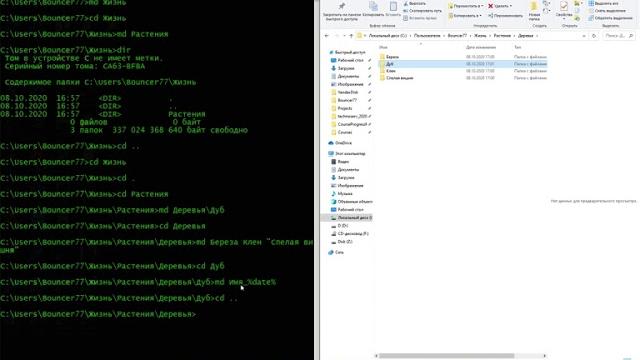
Task: Open the Переместить в (Move to) dropdown
Action: (x=466, y=6)
